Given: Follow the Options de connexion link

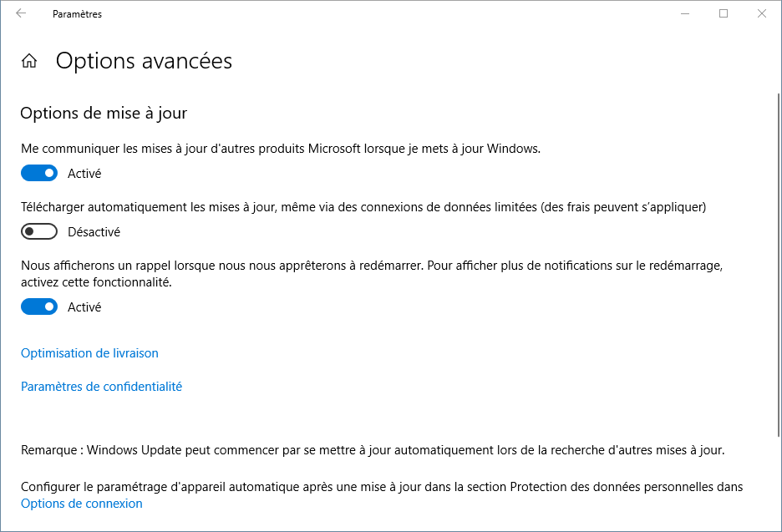Looking at the screenshot, I should [82, 504].
